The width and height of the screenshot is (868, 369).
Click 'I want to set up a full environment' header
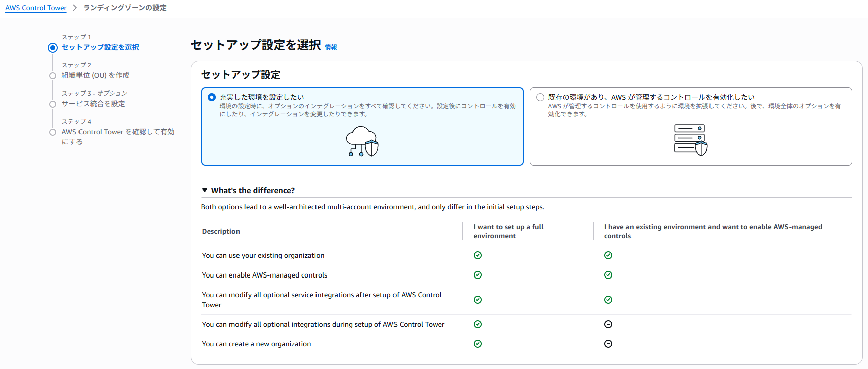508,231
